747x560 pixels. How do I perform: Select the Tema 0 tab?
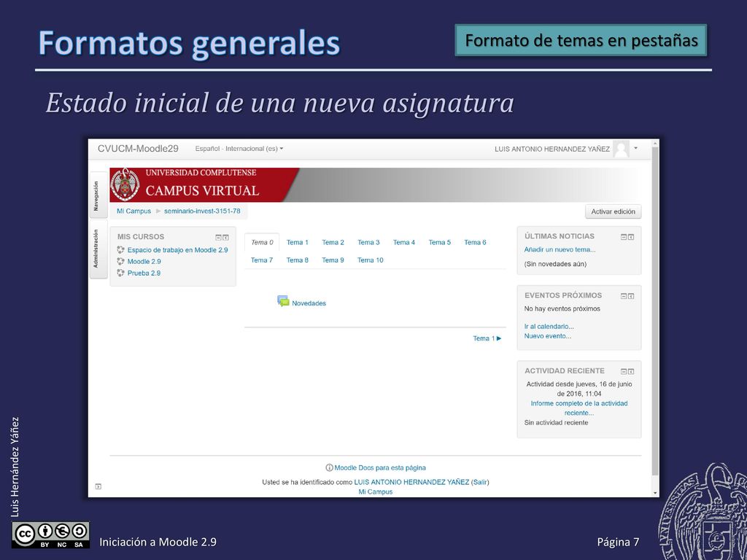click(262, 242)
